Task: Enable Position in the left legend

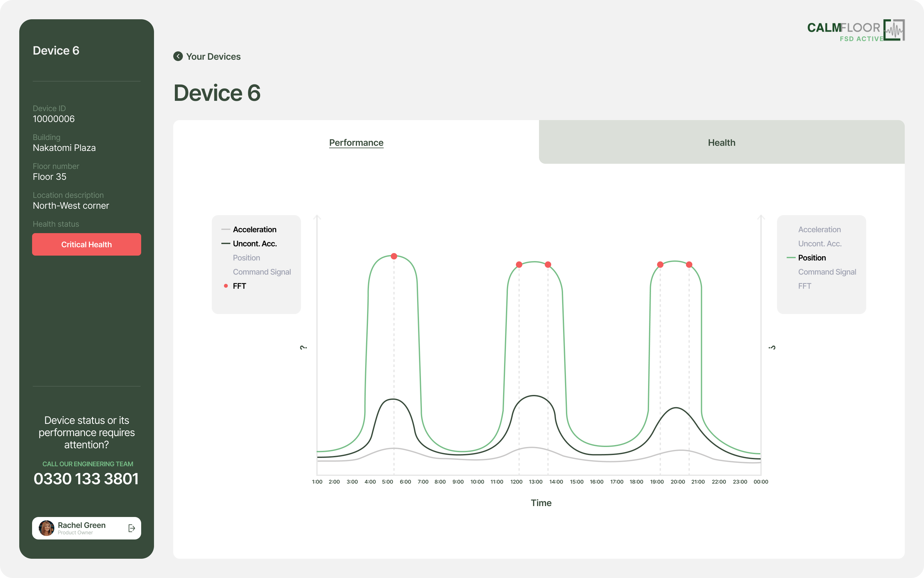Action: (246, 258)
